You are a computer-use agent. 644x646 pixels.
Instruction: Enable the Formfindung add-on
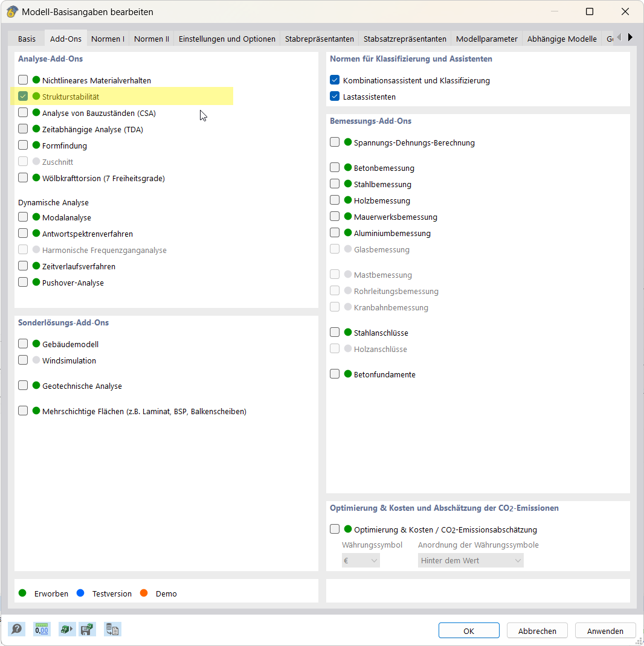pos(23,145)
